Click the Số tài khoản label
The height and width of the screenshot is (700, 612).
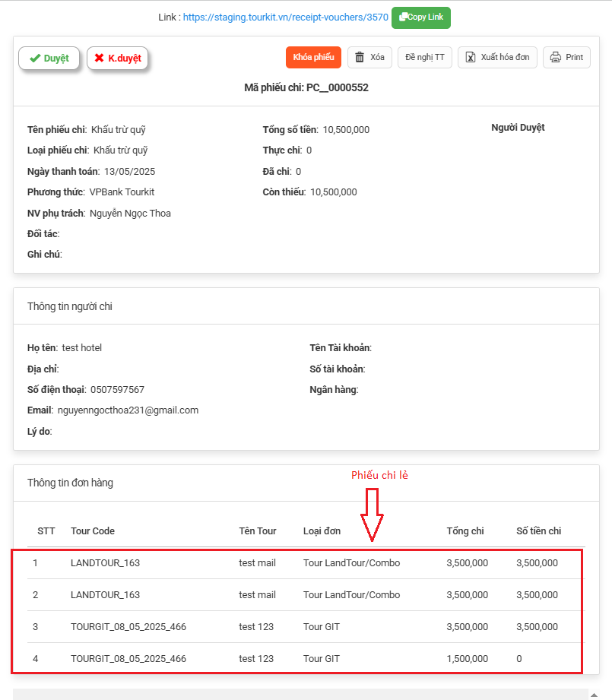(x=338, y=369)
